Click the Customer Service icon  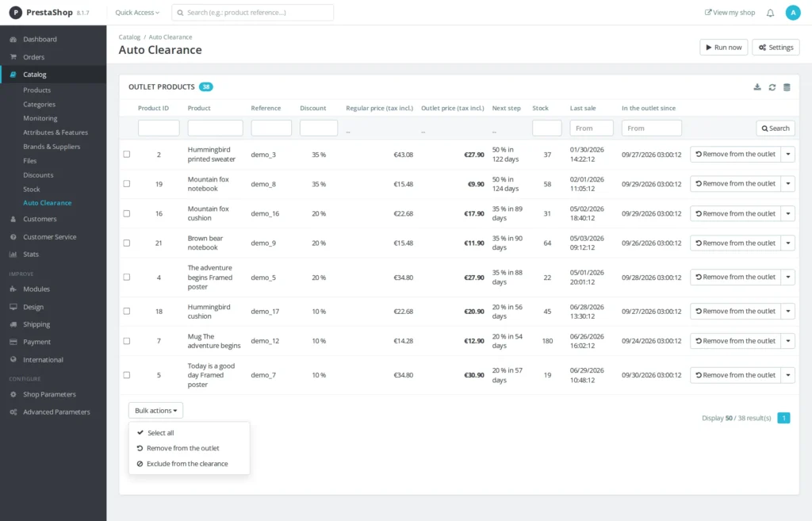pos(13,236)
